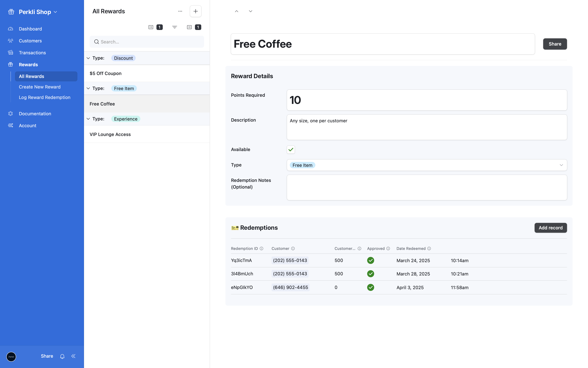
Task: Click Share in the sidebar footer
Action: click(x=47, y=356)
